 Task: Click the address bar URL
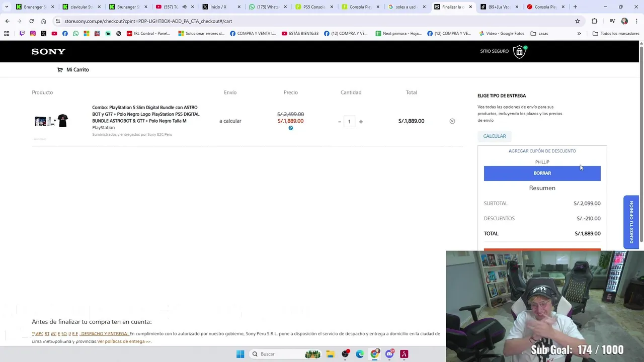(x=148, y=21)
